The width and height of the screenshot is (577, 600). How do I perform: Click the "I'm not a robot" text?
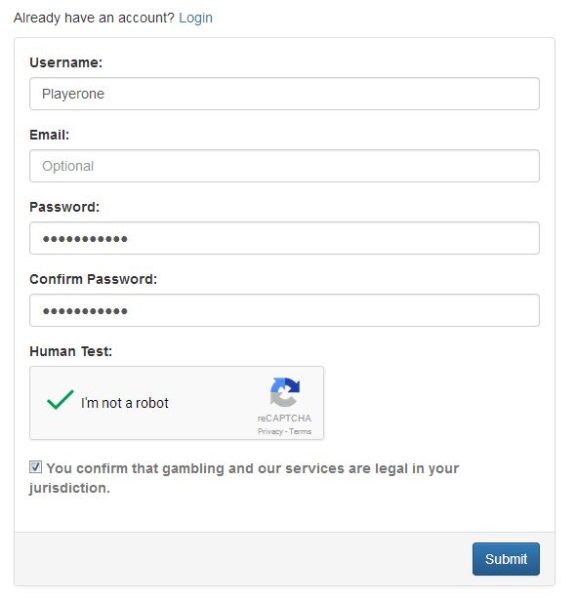[125, 403]
